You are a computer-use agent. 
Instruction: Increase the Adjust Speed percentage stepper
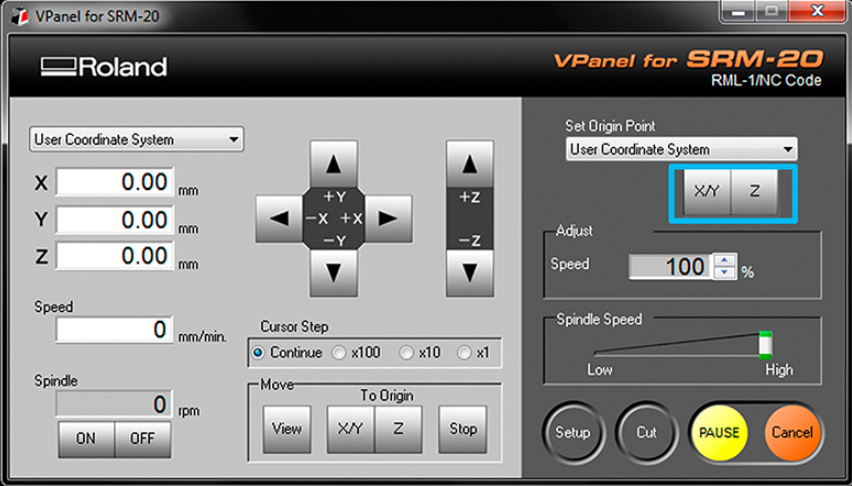(724, 260)
